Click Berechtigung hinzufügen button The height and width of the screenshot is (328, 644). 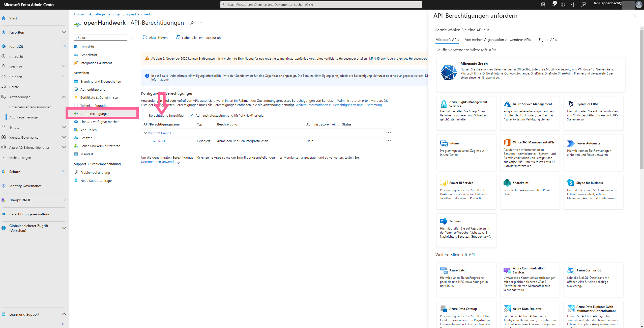click(164, 115)
